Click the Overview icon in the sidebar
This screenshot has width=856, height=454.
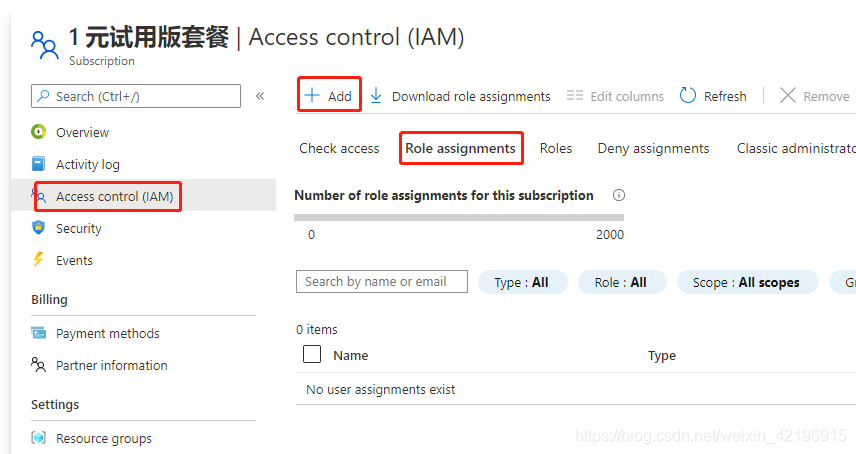[x=39, y=132]
